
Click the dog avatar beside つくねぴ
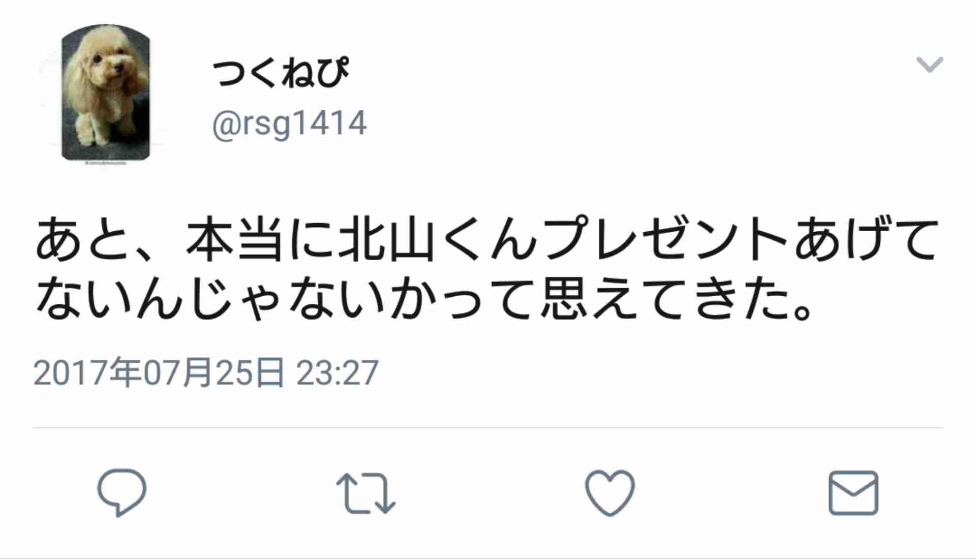[106, 93]
